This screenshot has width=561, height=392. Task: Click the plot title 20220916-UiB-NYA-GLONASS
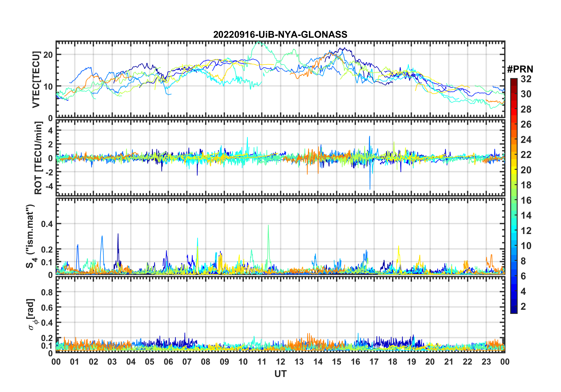280,35
